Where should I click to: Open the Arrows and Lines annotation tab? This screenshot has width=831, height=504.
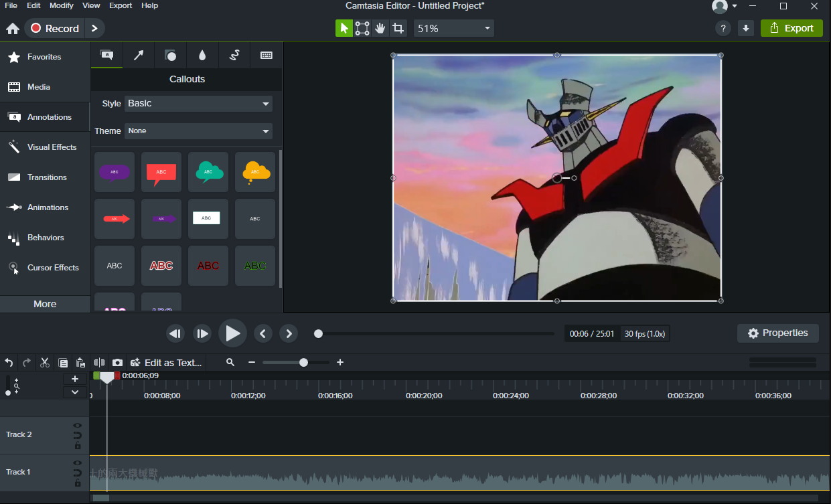point(139,56)
